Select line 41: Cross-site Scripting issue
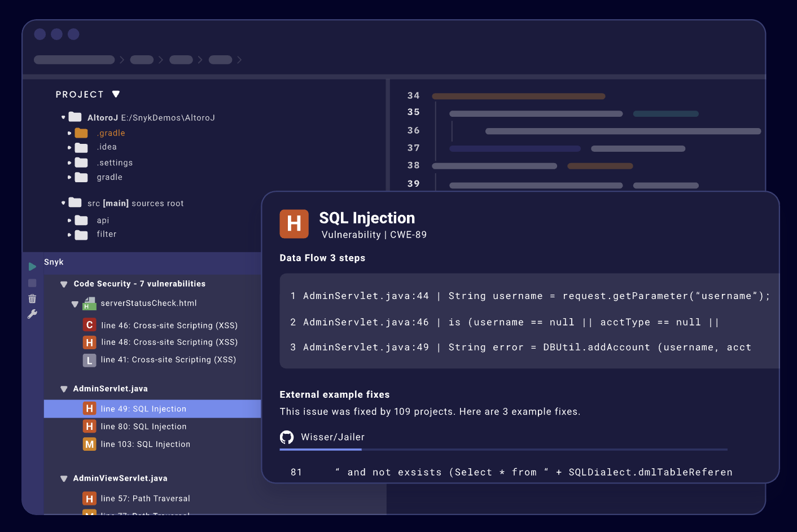This screenshot has width=797, height=532. pyautogui.click(x=168, y=360)
